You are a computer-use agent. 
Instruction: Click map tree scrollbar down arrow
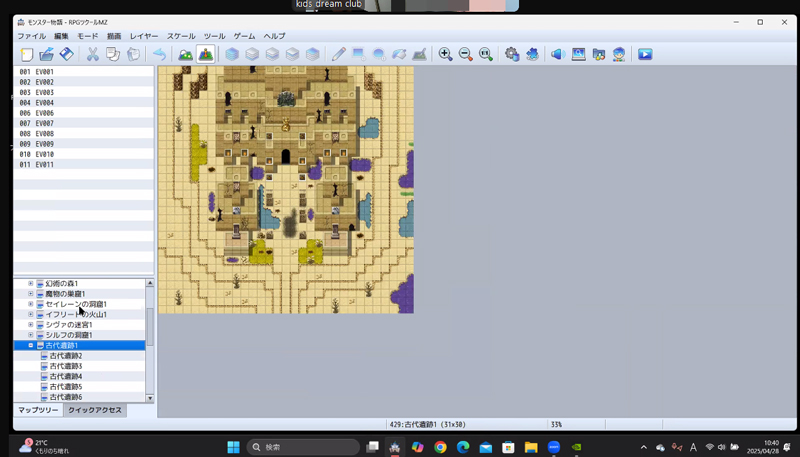(x=150, y=398)
